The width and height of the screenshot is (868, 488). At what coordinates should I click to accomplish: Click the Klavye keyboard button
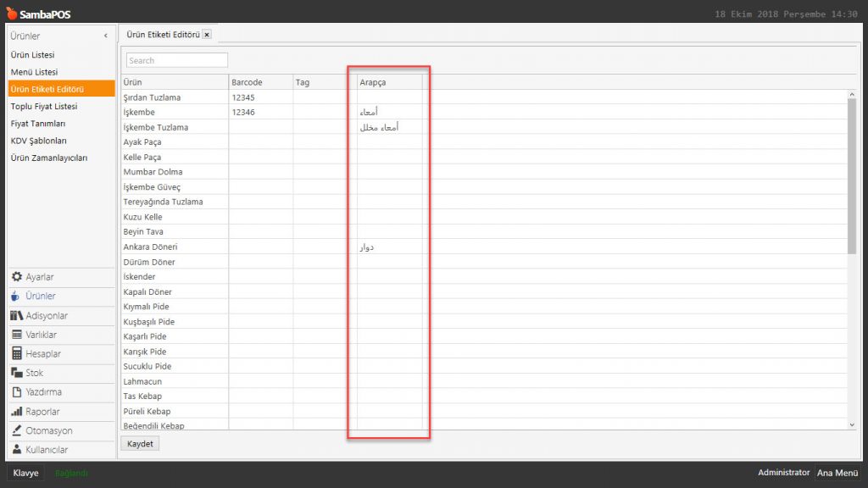(x=25, y=473)
